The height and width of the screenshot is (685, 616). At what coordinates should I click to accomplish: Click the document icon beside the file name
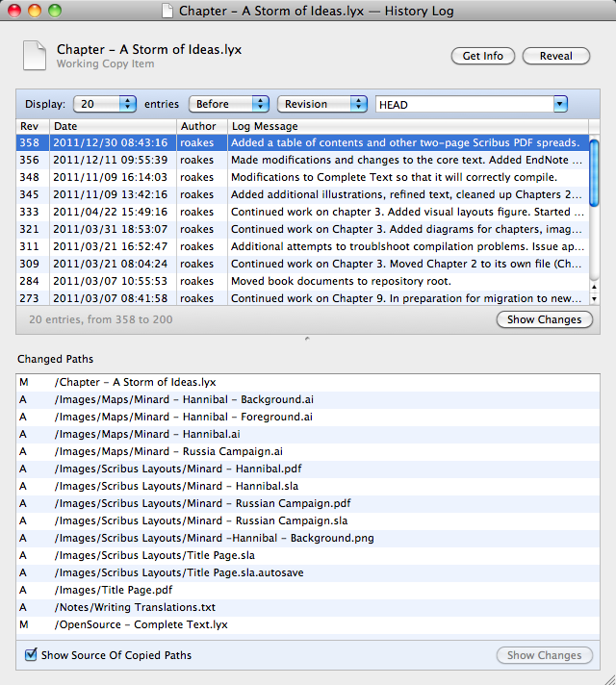click(x=35, y=56)
